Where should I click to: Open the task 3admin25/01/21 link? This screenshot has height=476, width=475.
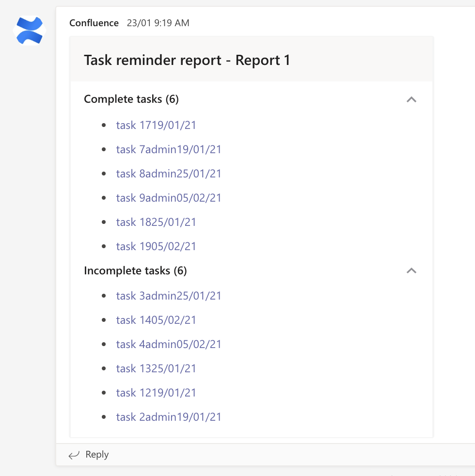coord(169,296)
